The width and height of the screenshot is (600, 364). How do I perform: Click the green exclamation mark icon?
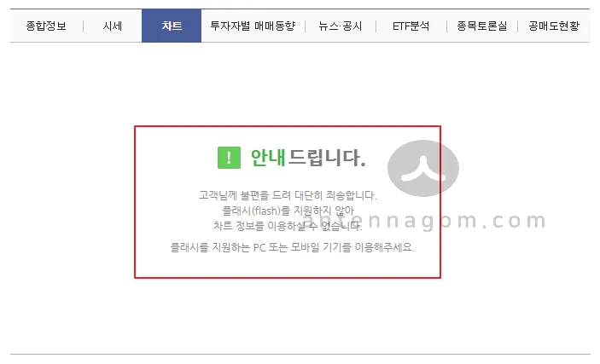coord(229,158)
